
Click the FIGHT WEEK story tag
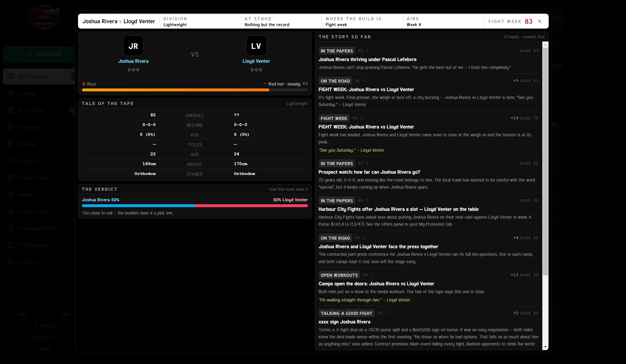tap(334, 118)
